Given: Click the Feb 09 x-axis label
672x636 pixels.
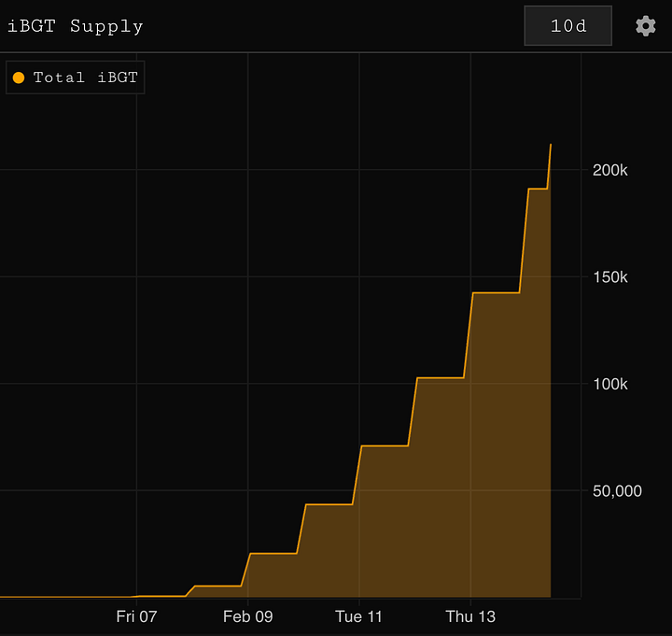Looking at the screenshot, I should pos(247,616).
